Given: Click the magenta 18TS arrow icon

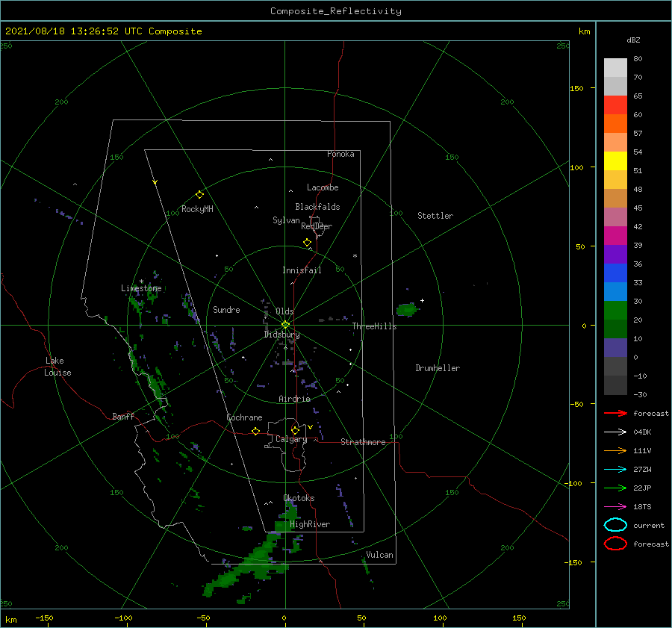Looking at the screenshot, I should coord(615,507).
